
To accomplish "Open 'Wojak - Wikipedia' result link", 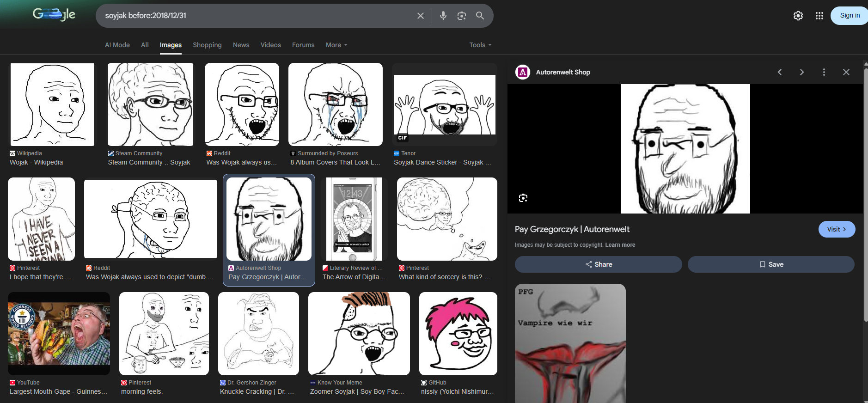I will [37, 162].
